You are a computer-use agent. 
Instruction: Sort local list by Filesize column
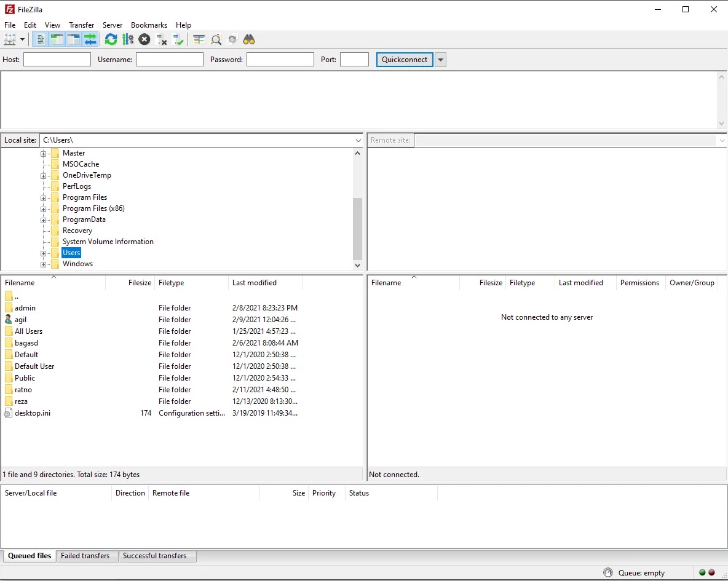(x=130, y=283)
